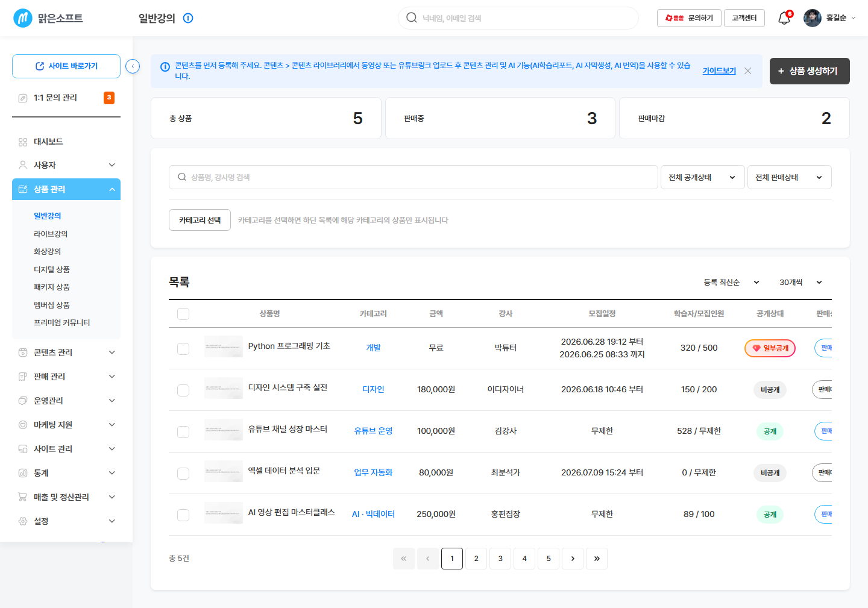
Task: Check the box for AI 영상 편집 마스터클래스
Action: click(183, 515)
